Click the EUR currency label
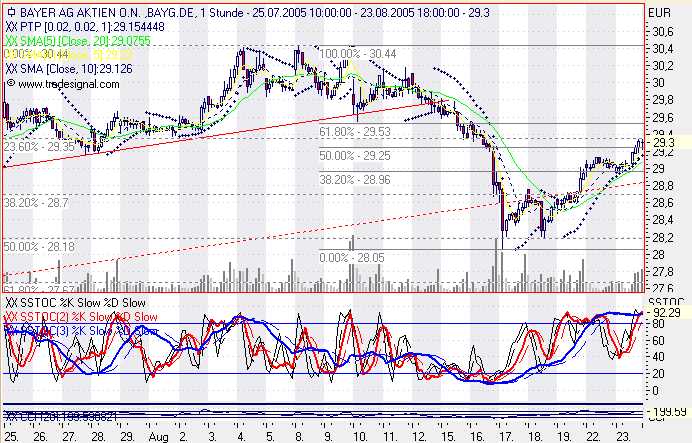The width and height of the screenshot is (692, 443). [659, 13]
